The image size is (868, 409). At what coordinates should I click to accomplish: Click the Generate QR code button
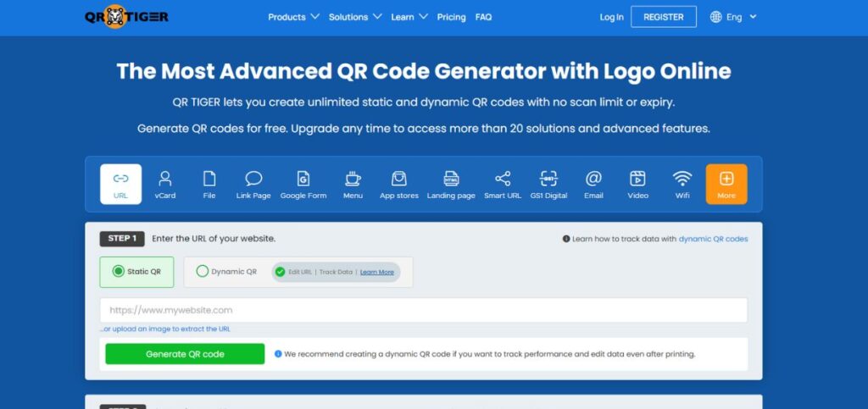point(185,354)
